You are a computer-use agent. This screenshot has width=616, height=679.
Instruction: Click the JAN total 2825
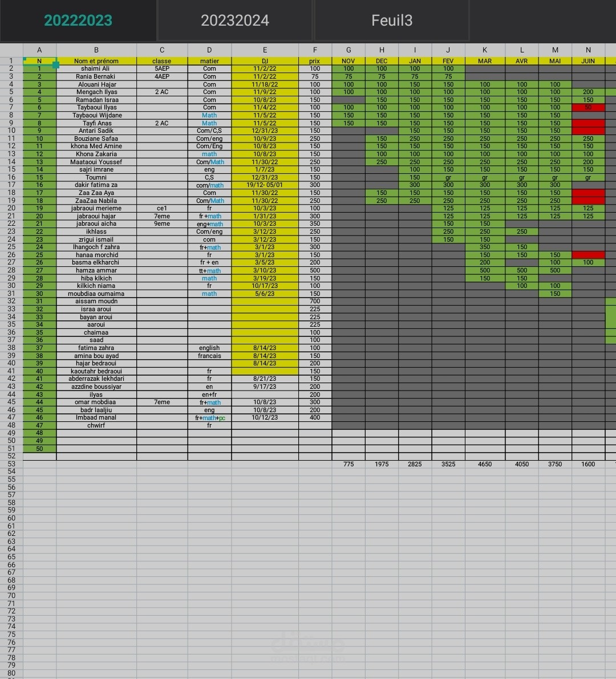pyautogui.click(x=415, y=463)
